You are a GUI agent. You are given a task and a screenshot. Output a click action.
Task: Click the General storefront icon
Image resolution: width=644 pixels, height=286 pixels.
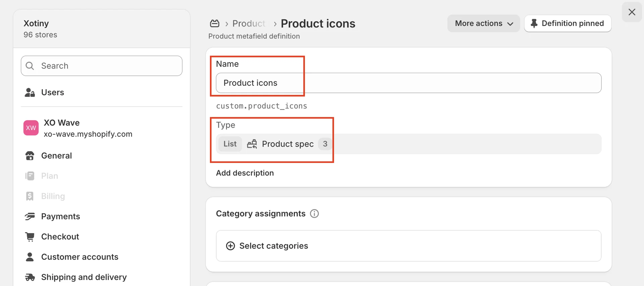click(30, 156)
